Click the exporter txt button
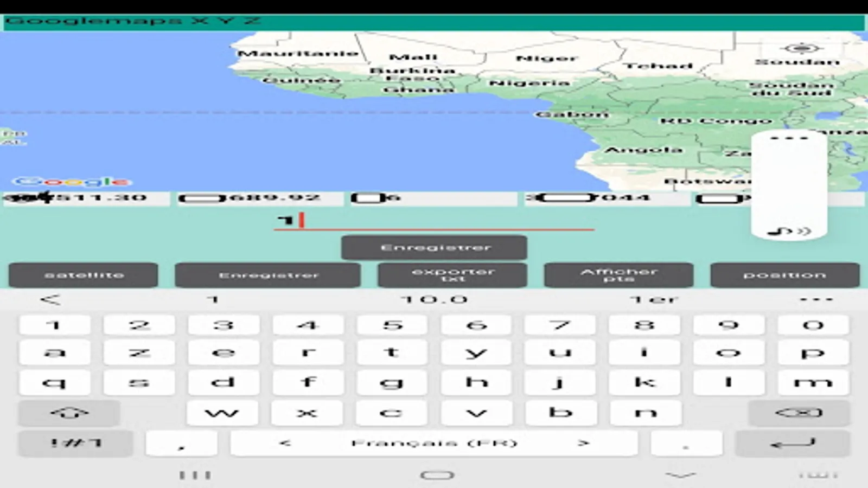The width and height of the screenshot is (868, 488). point(452,275)
